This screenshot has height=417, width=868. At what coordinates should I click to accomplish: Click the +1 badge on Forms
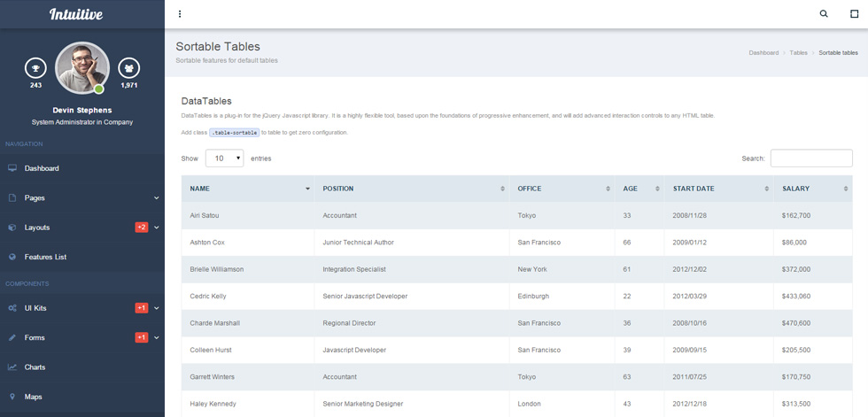click(142, 338)
